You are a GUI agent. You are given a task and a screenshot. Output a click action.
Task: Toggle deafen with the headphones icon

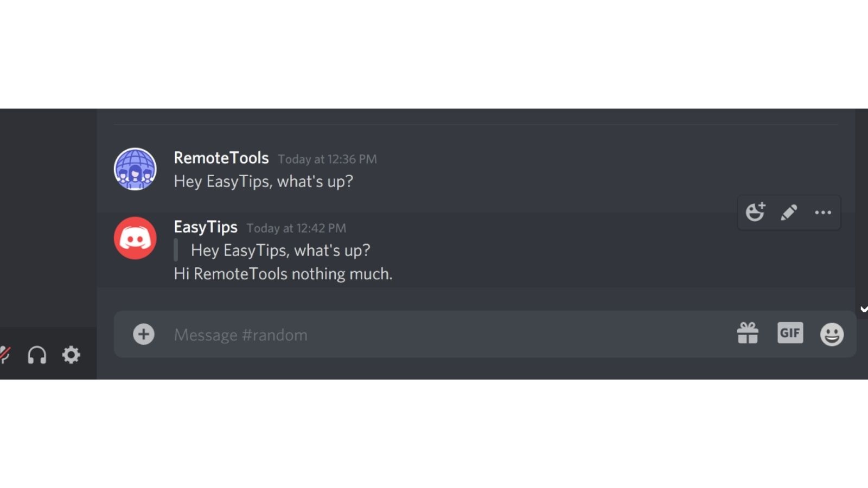[x=37, y=355]
